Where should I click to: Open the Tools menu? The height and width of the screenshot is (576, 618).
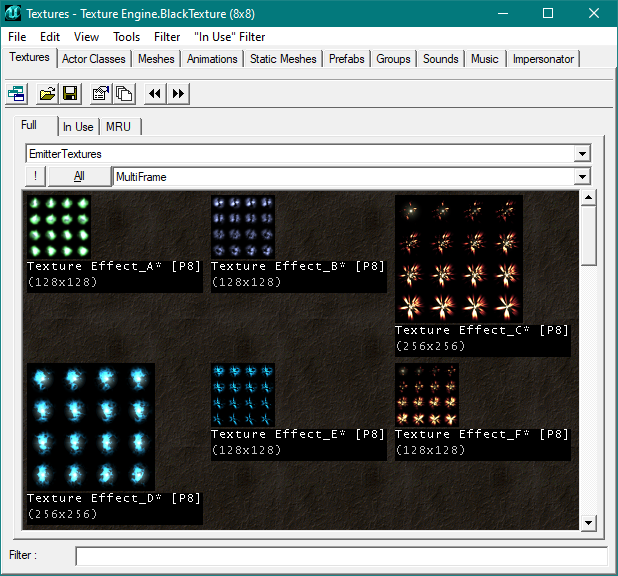[x=127, y=37]
